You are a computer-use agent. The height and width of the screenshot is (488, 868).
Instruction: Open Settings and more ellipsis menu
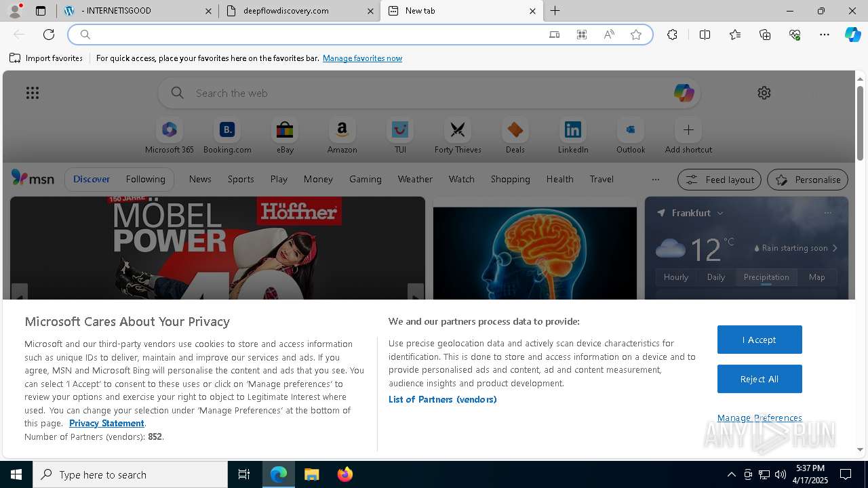coord(825,35)
